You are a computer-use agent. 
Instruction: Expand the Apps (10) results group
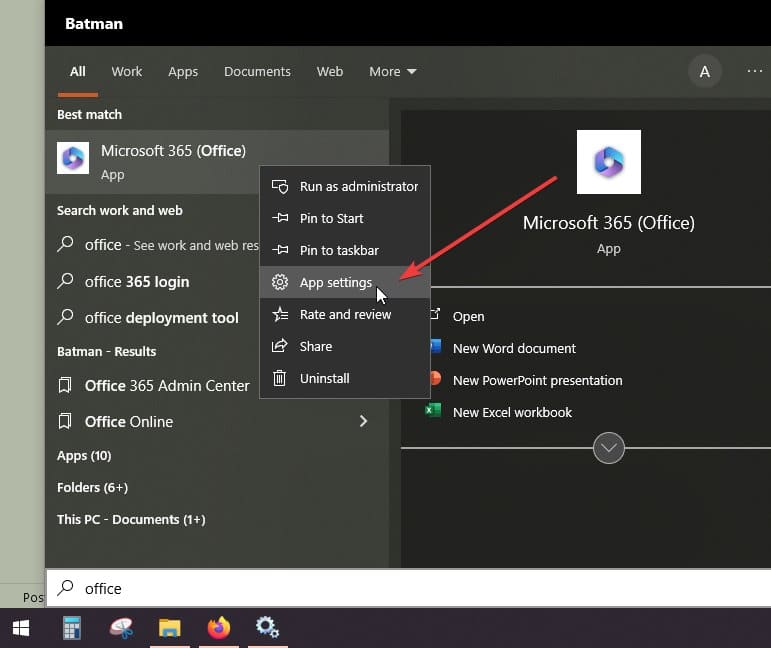(x=84, y=456)
